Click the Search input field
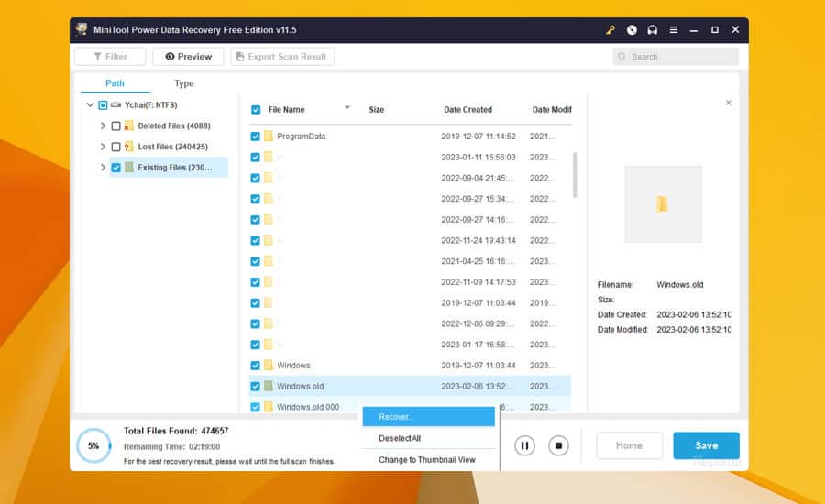The width and height of the screenshot is (825, 504). 676,56
